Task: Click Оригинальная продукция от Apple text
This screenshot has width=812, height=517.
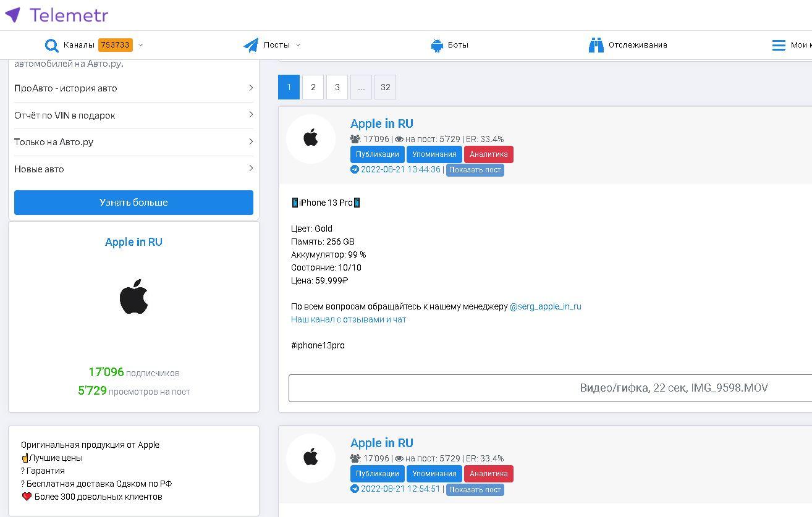Action: pos(90,445)
